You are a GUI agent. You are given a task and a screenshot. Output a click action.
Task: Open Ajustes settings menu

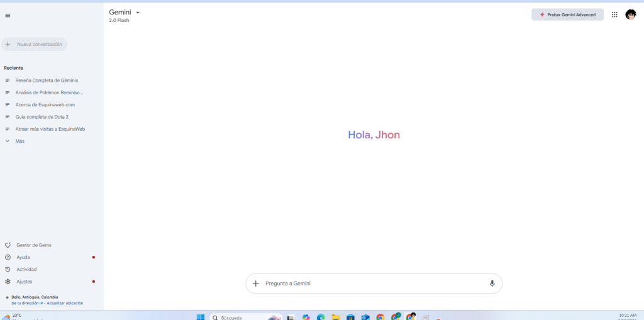point(25,282)
